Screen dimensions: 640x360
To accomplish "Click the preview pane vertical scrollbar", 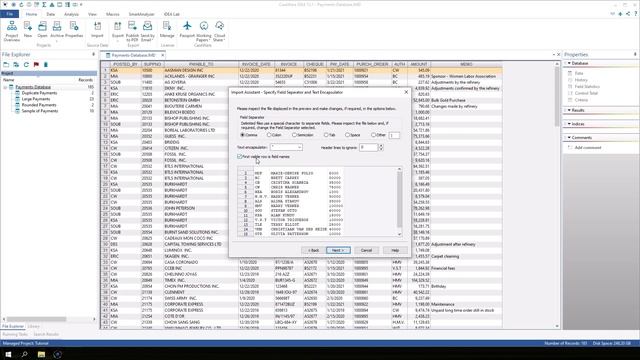I will [x=399, y=200].
